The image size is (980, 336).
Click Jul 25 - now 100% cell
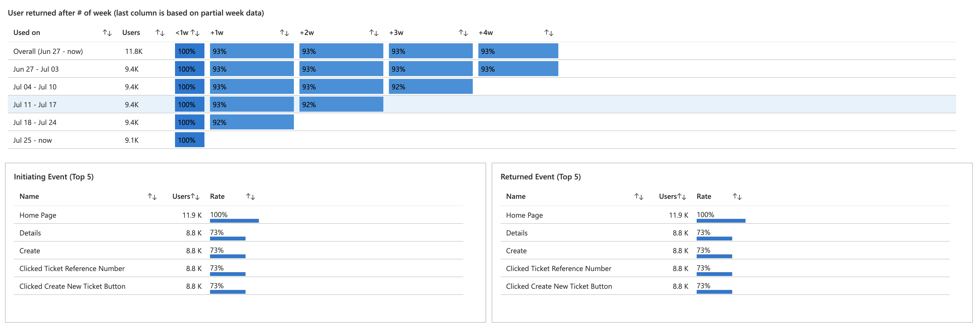[x=189, y=140]
